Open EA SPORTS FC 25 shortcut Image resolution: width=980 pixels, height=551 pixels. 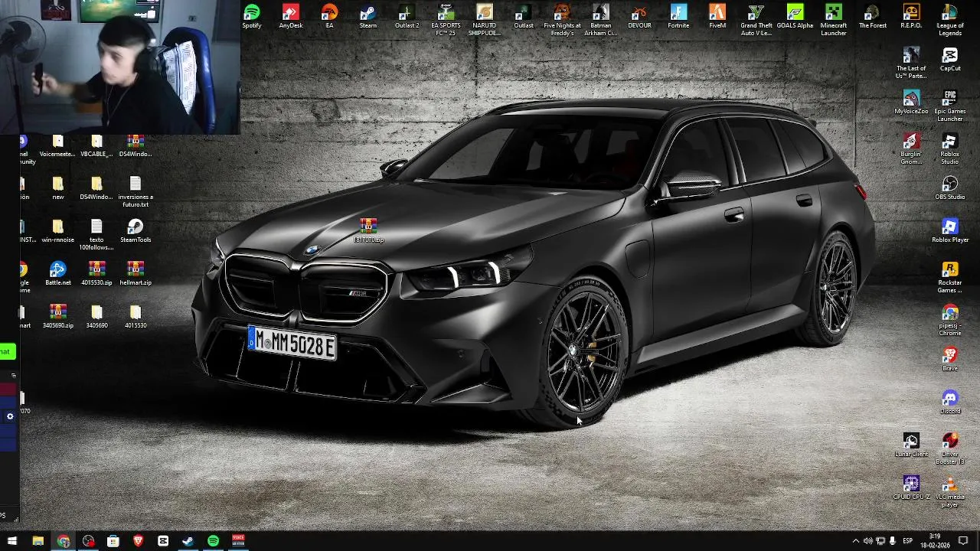[446, 20]
